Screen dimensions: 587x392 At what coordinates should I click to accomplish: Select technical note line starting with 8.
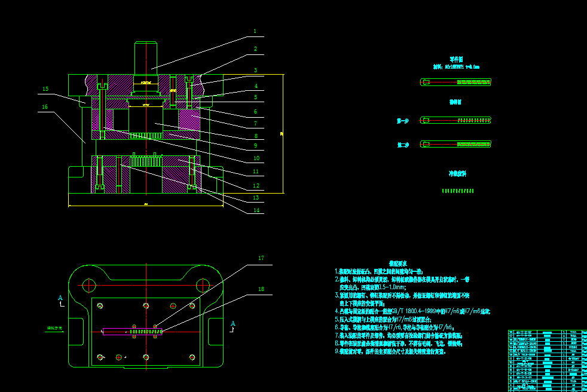[399, 344]
